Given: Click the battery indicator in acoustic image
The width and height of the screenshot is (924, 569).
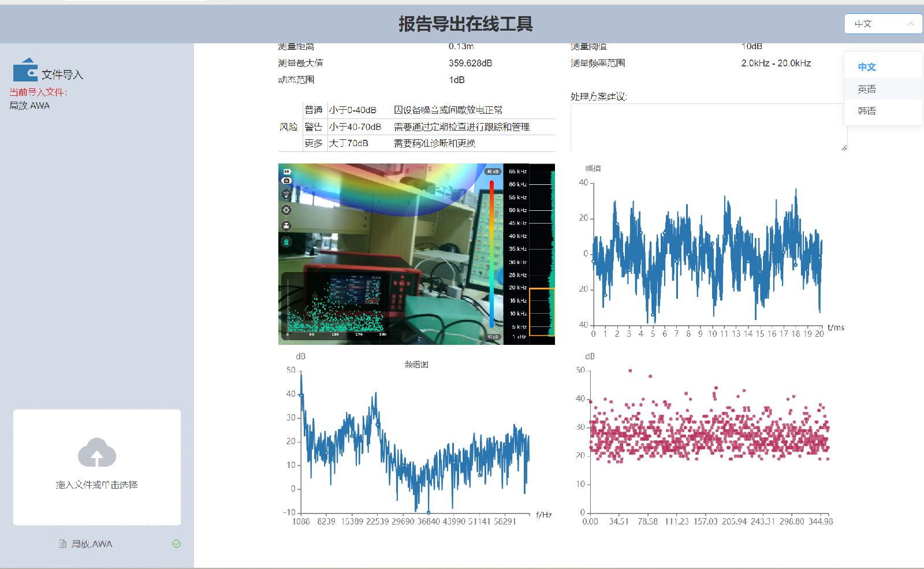Looking at the screenshot, I should point(287,172).
